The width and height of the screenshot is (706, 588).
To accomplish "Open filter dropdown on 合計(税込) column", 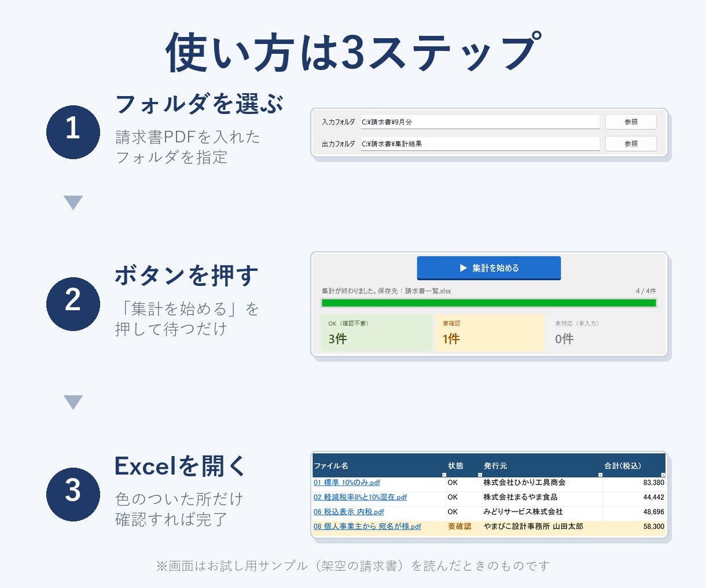I will (x=663, y=475).
